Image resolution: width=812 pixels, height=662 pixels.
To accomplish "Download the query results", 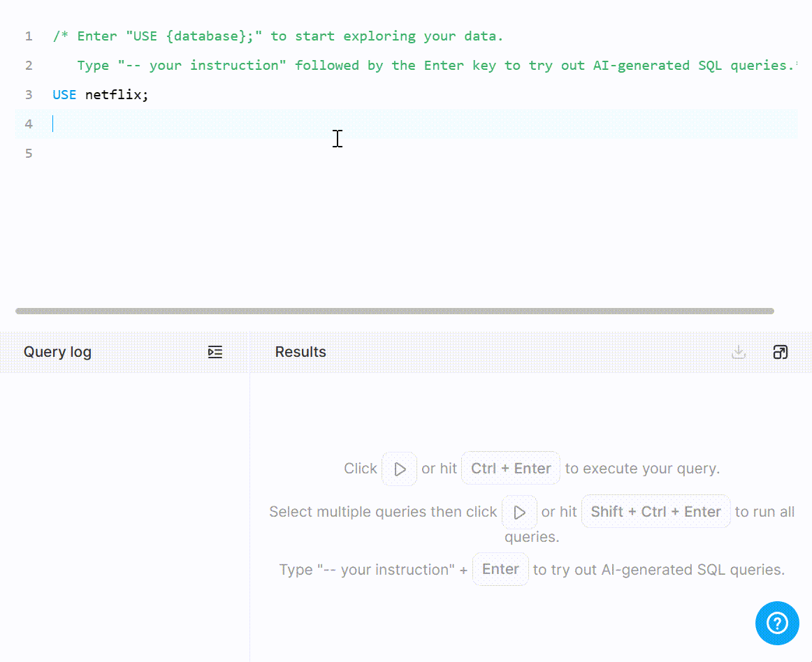I will tap(739, 352).
